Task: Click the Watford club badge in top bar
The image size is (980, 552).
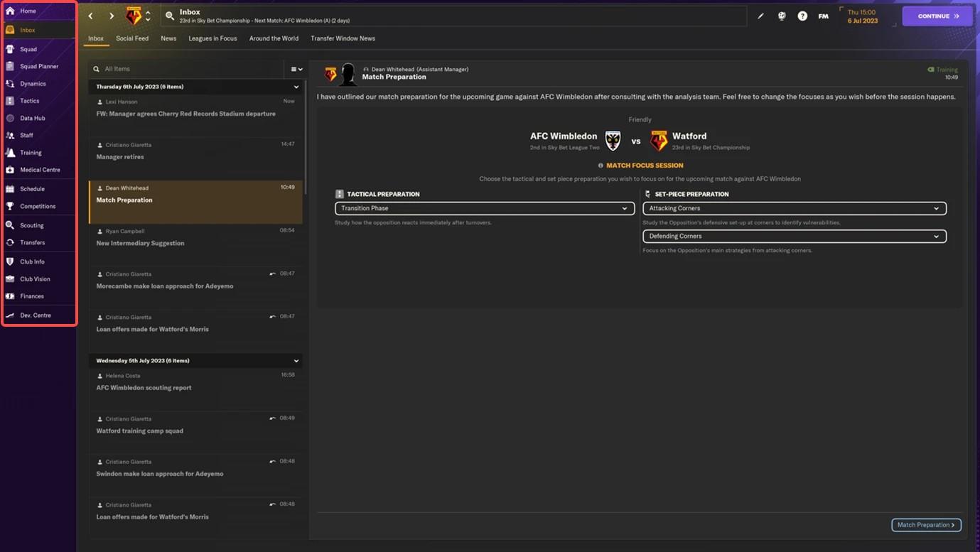Action: pyautogui.click(x=134, y=16)
